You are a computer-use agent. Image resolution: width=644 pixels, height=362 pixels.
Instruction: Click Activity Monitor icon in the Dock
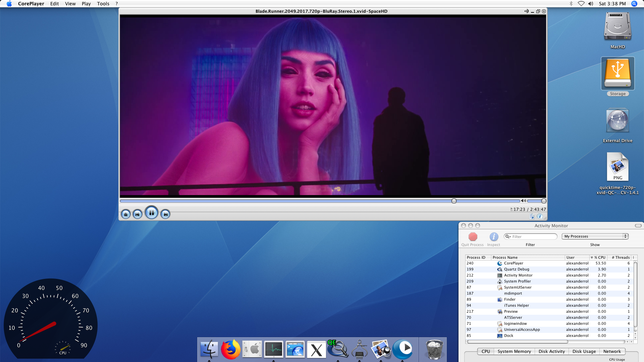click(x=273, y=350)
